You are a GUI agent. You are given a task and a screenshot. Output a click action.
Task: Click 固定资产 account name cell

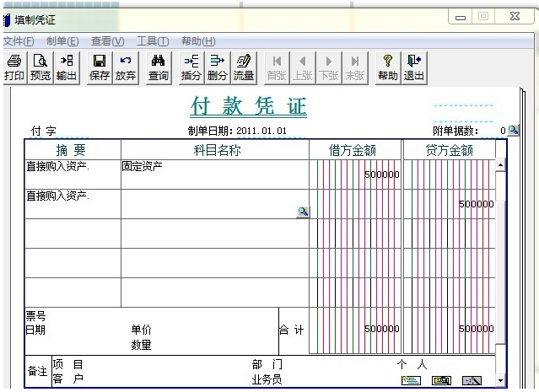pyautogui.click(x=215, y=175)
